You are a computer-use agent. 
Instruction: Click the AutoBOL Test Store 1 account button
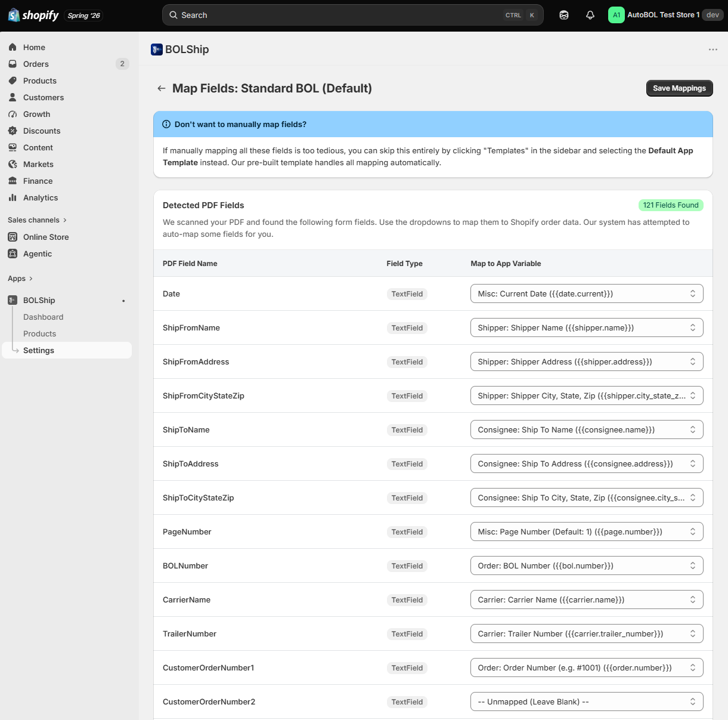pyautogui.click(x=665, y=15)
